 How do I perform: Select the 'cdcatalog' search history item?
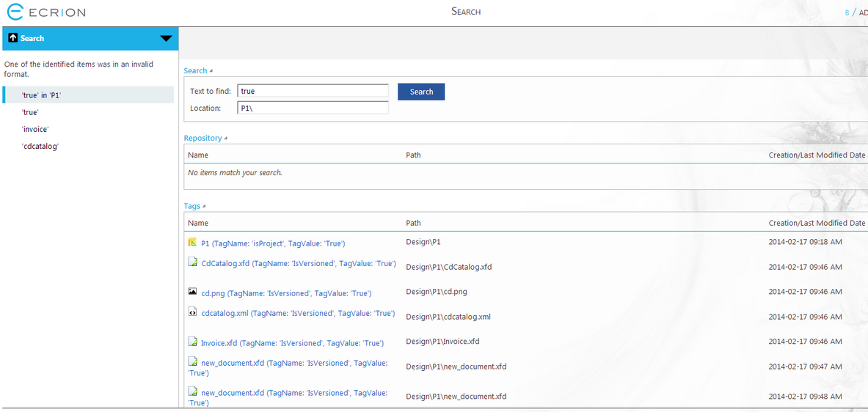[x=40, y=146]
